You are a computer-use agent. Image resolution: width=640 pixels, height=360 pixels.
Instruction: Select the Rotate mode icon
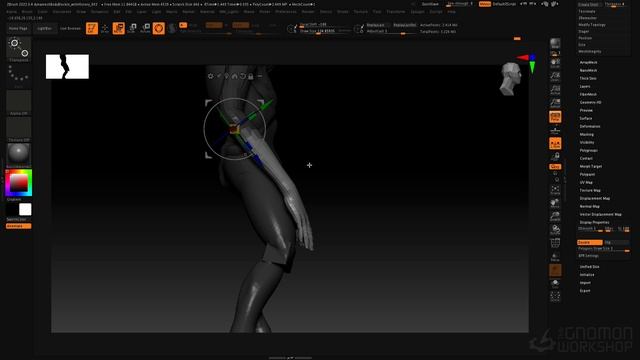145,28
